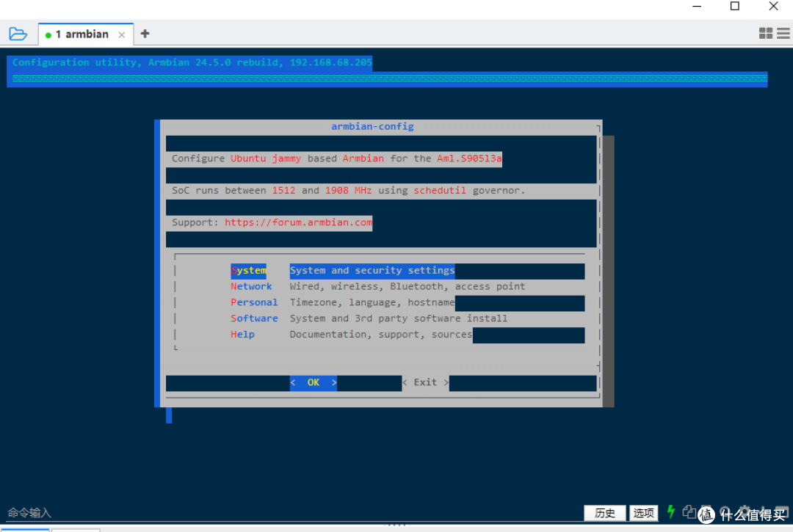Click the '1908 MHz' frequency value
793x532 pixels.
(x=349, y=191)
